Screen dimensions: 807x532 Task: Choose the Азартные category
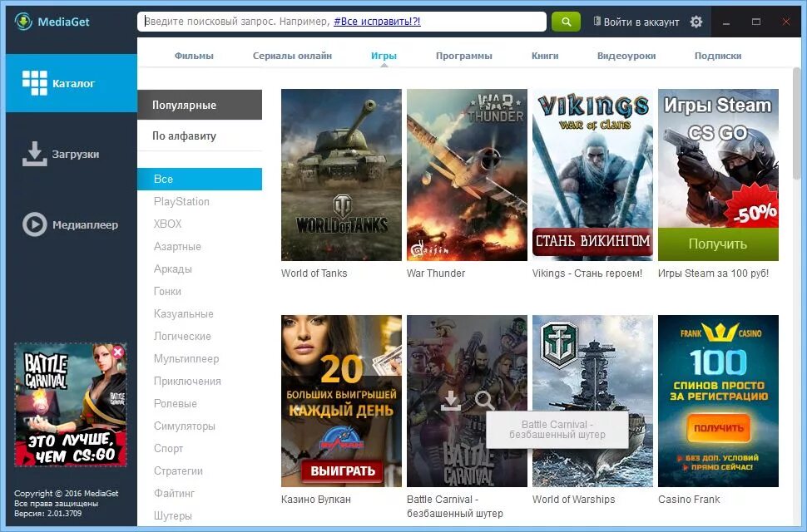(177, 247)
